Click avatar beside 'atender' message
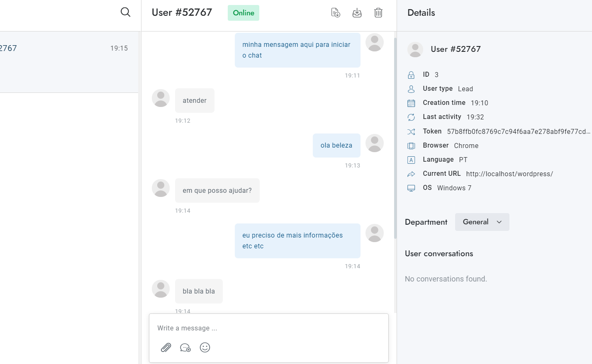Screen dimensions: 592x364 [x=161, y=98]
